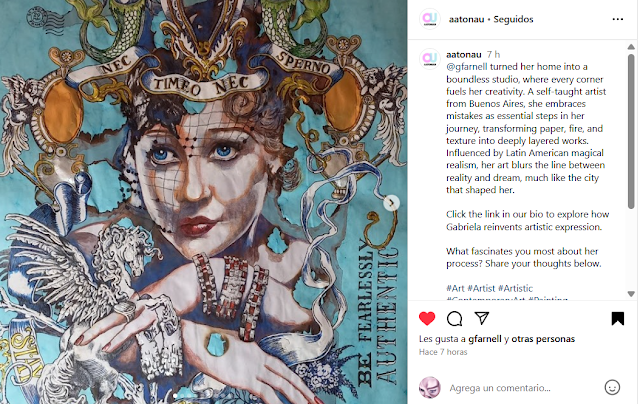Share post via paper plane icon
The width and height of the screenshot is (640, 404).
point(482,318)
